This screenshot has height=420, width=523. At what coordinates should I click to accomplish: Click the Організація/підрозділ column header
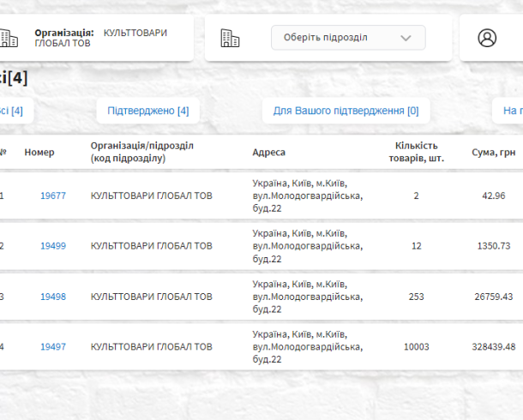point(142,152)
